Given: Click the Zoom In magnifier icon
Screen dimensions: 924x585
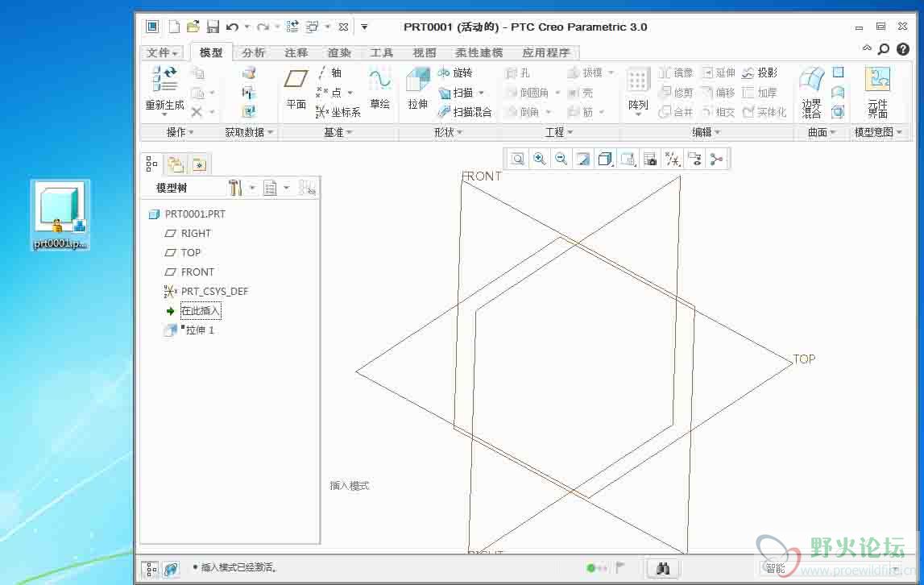Looking at the screenshot, I should [x=539, y=159].
